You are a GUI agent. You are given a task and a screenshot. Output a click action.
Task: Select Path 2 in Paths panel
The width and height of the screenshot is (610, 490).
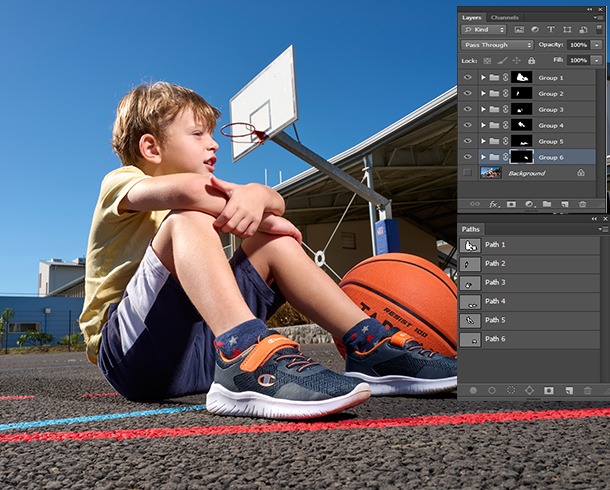tap(529, 264)
